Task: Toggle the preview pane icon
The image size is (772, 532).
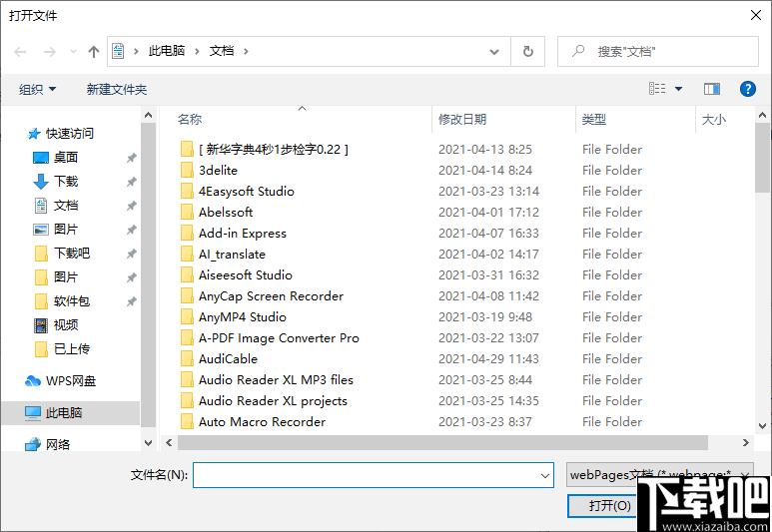Action: [x=712, y=89]
